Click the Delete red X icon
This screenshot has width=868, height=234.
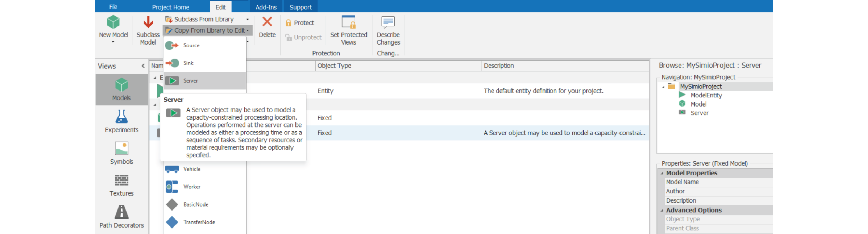(x=267, y=22)
